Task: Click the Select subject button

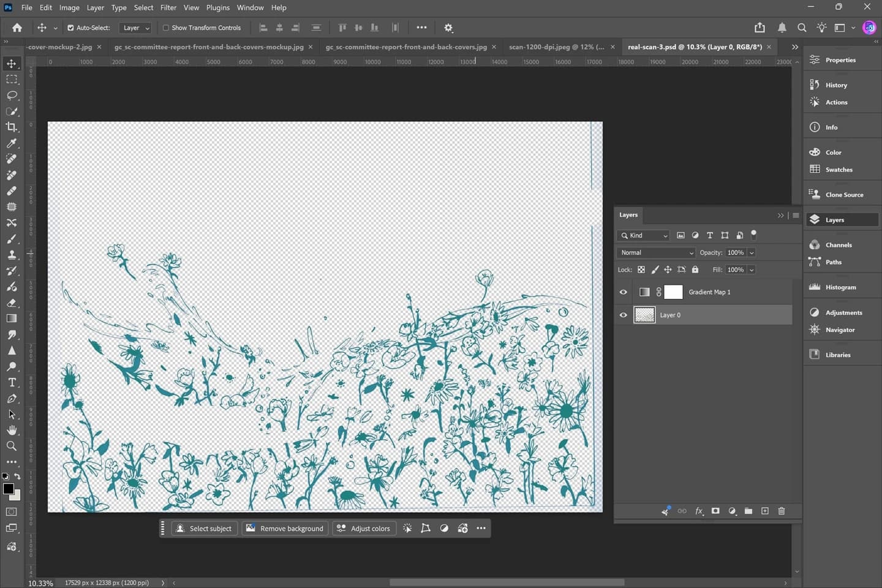Action: 204,529
